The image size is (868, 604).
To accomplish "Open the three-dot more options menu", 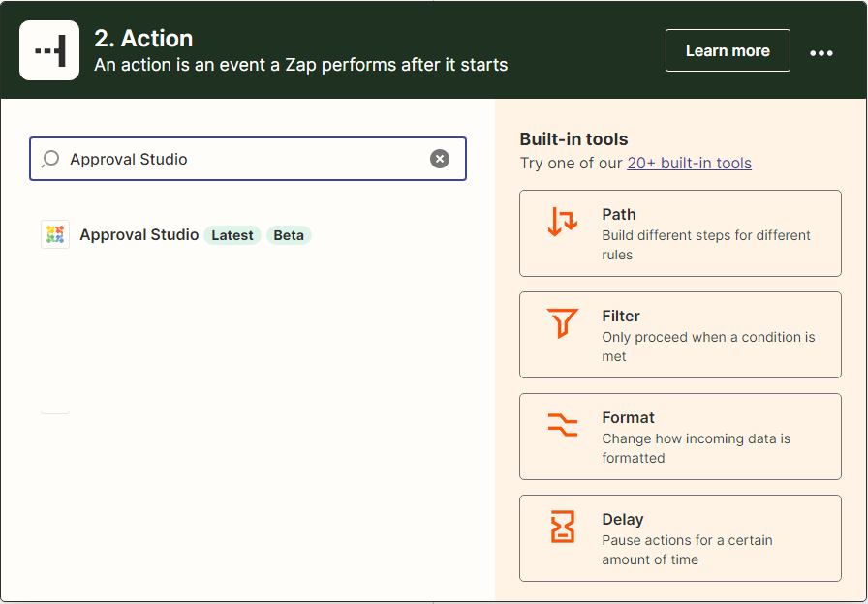I will [x=821, y=52].
